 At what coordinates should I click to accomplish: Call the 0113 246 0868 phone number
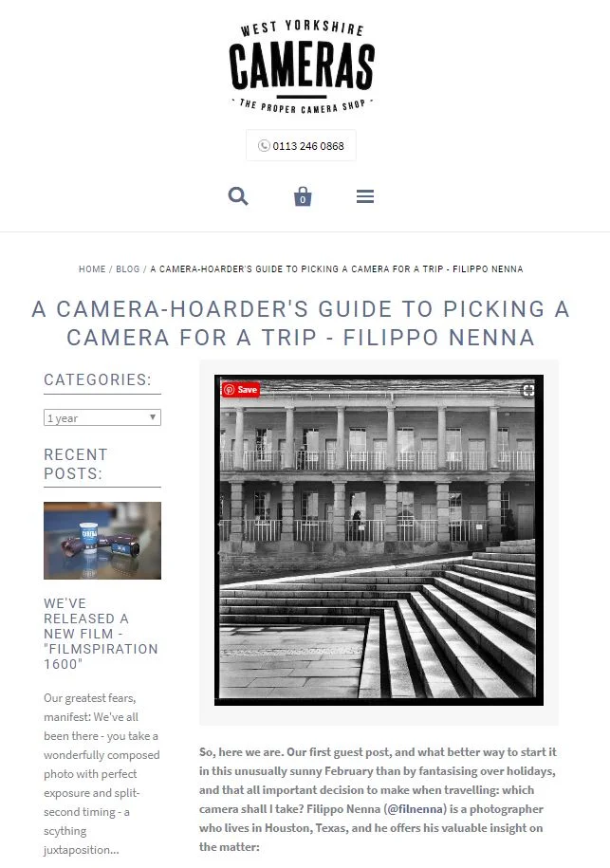pos(308,146)
